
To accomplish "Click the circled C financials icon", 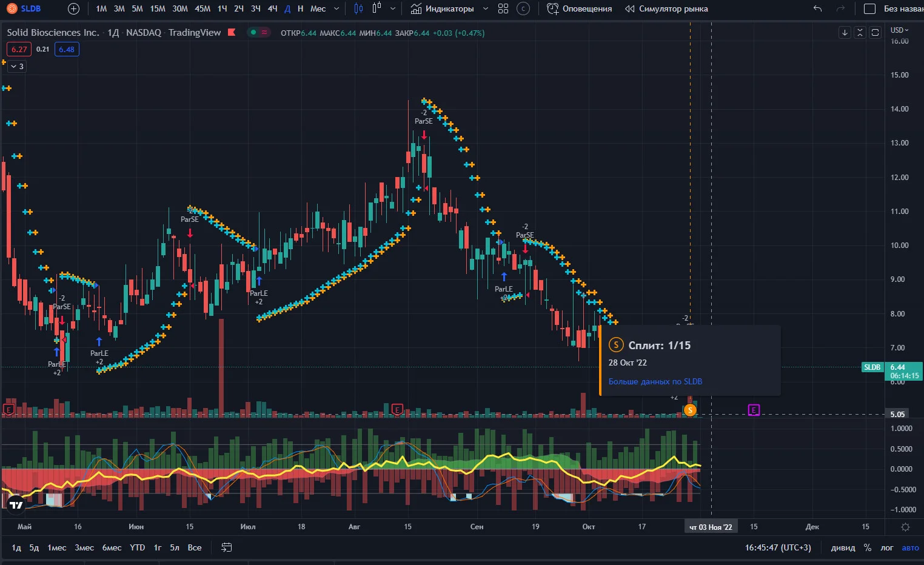I will pos(523,8).
